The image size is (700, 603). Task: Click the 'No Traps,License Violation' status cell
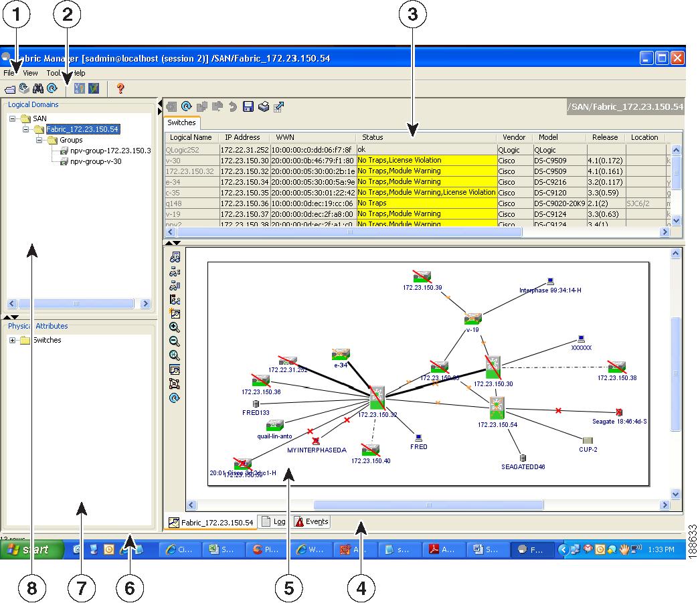pyautogui.click(x=427, y=160)
